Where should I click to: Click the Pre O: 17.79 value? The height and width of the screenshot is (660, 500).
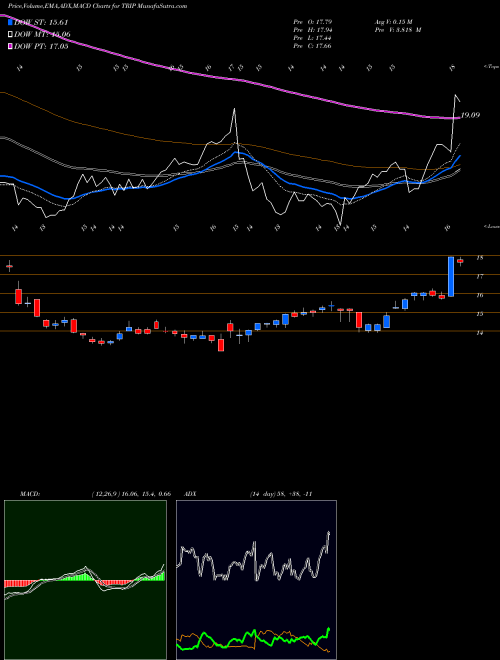coord(313,21)
